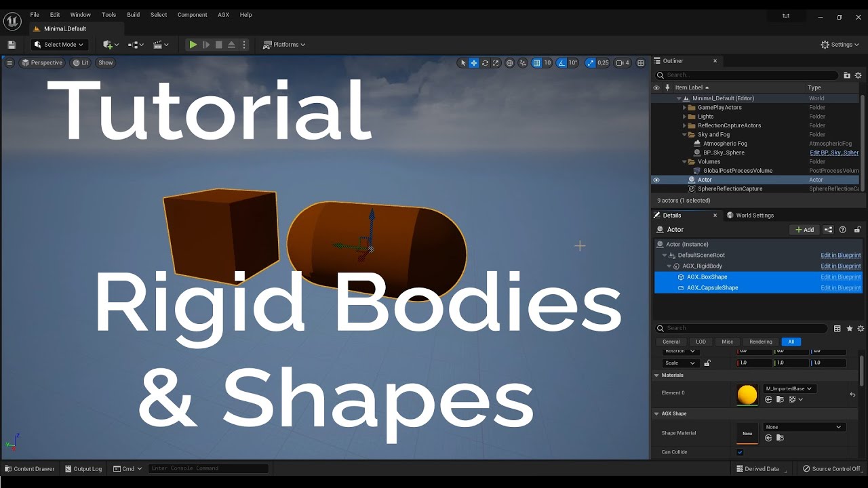Image resolution: width=868 pixels, height=488 pixels.
Task: Select the Rendering filter in Details
Action: pyautogui.click(x=760, y=342)
